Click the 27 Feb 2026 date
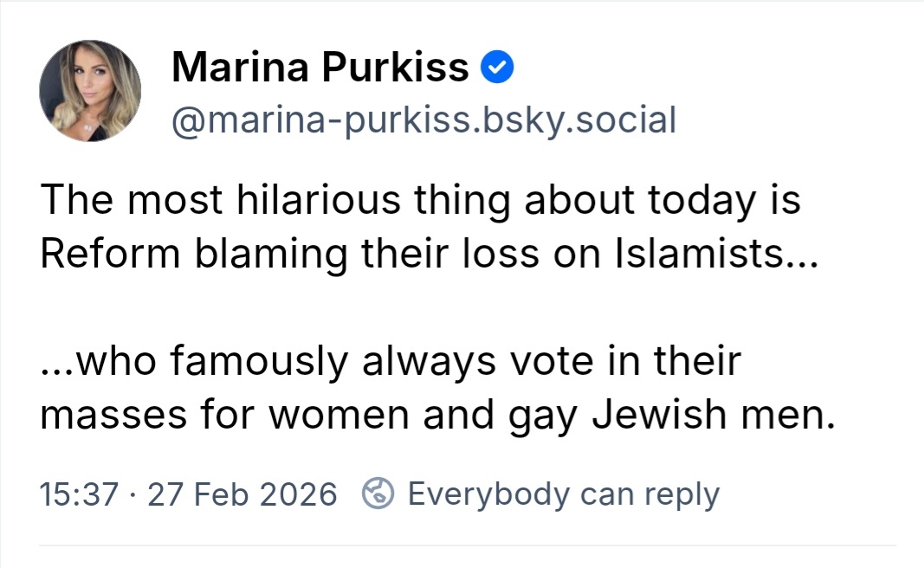 tap(242, 494)
